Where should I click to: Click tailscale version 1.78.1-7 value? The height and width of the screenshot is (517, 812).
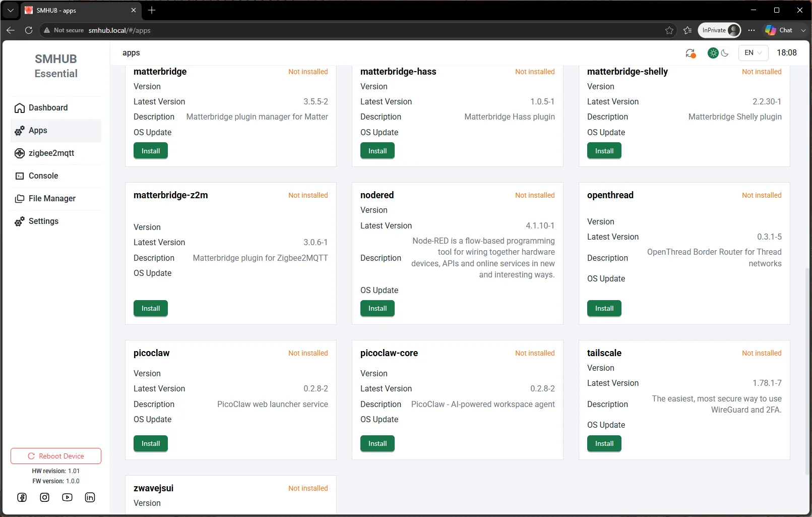pyautogui.click(x=767, y=383)
